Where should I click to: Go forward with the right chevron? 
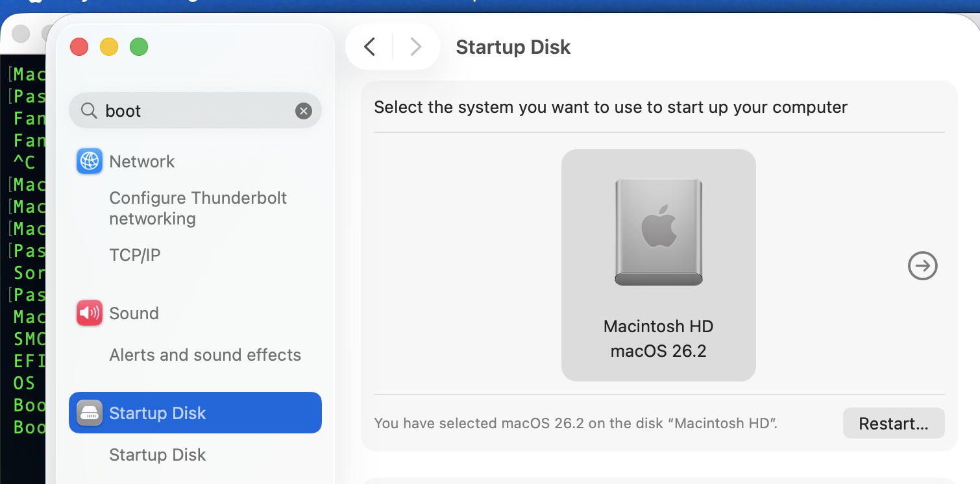click(x=416, y=47)
